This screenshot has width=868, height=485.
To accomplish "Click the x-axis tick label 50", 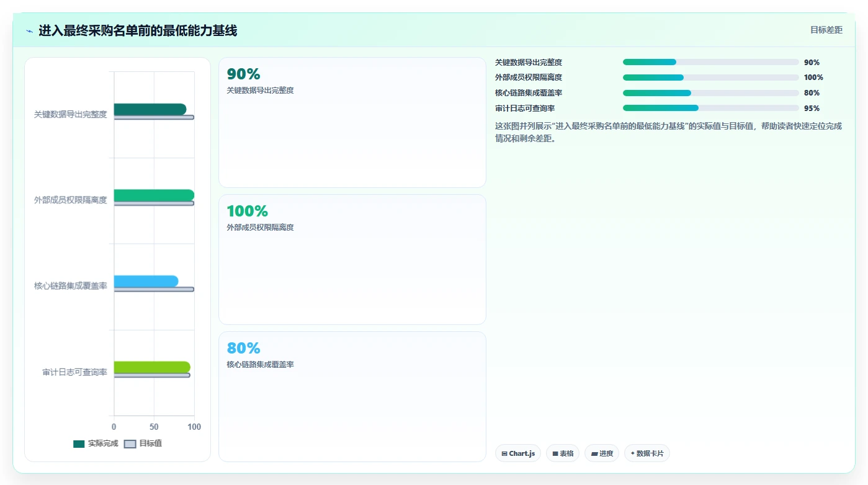I will [154, 427].
